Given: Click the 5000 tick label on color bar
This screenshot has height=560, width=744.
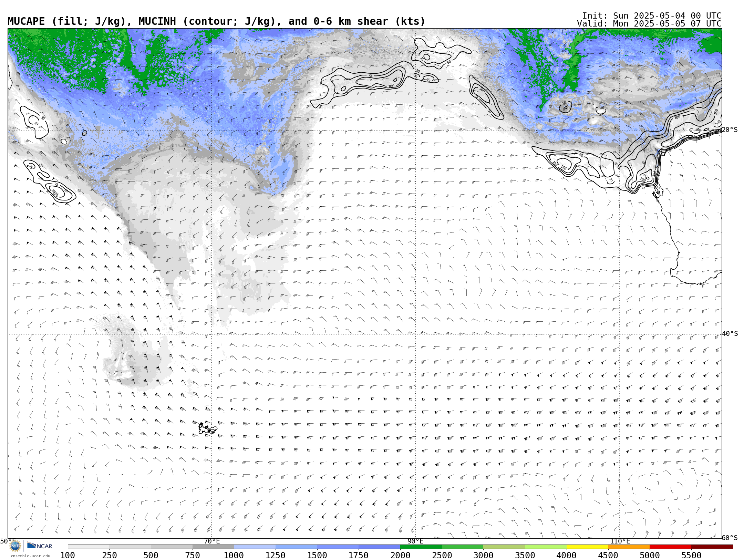Looking at the screenshot, I should point(650,555).
